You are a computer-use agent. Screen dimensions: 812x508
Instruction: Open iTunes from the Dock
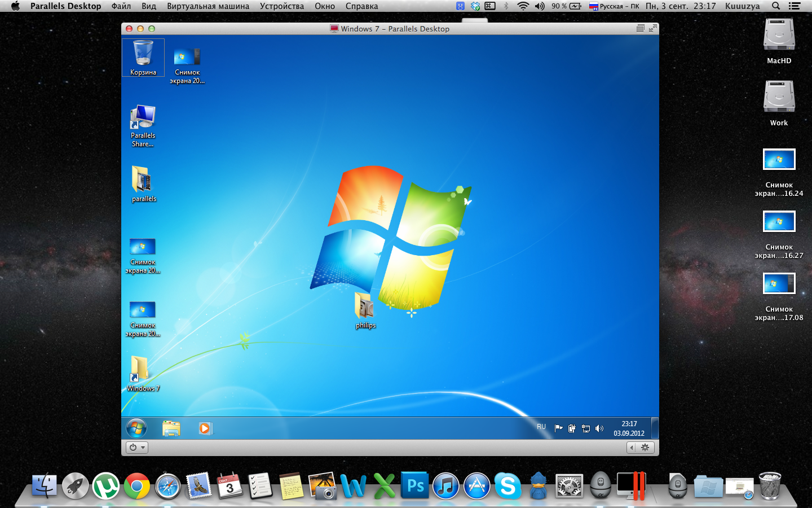446,486
